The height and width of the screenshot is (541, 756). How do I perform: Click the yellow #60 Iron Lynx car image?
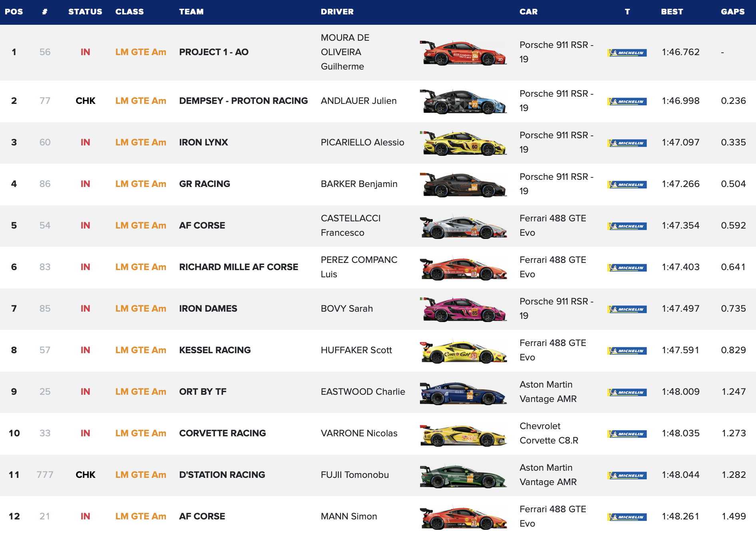click(463, 143)
